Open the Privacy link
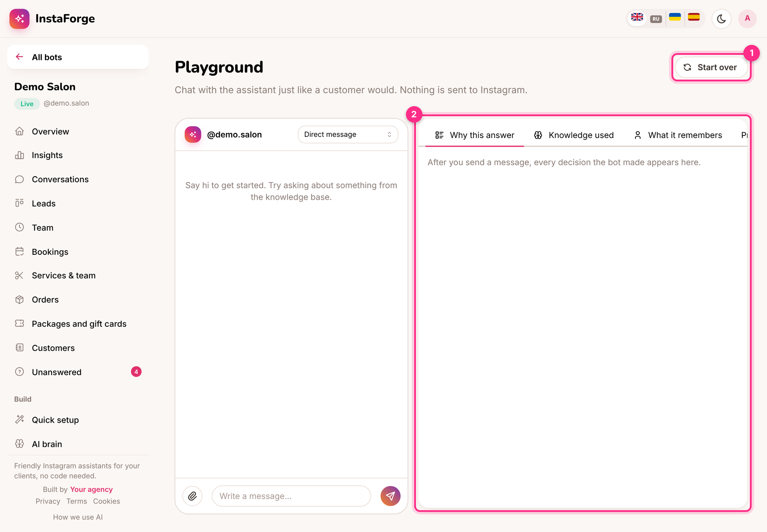Image resolution: width=767 pixels, height=532 pixels. click(48, 501)
